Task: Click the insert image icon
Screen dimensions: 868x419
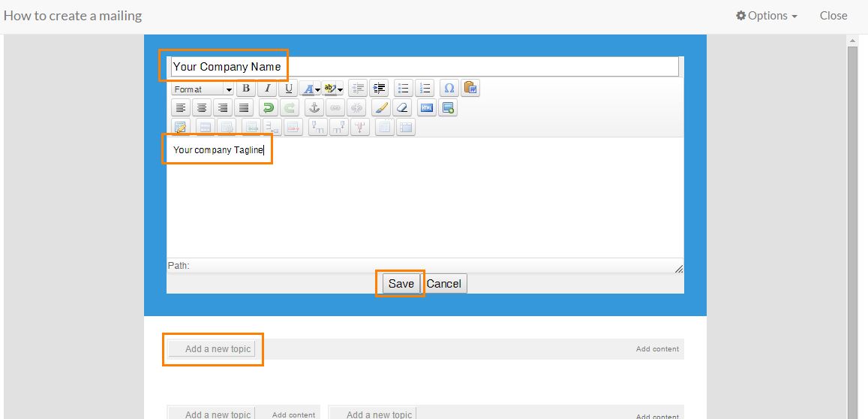Action: pyautogui.click(x=448, y=108)
